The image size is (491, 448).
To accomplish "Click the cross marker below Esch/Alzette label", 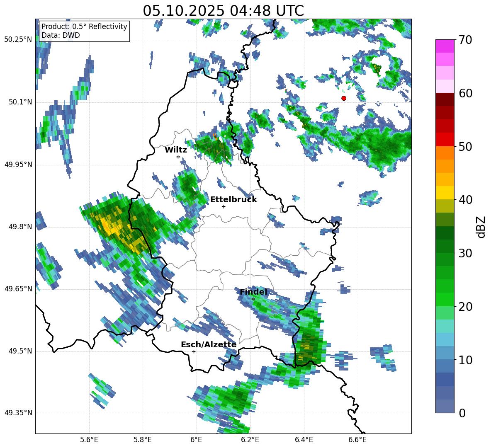I will tap(194, 351).
